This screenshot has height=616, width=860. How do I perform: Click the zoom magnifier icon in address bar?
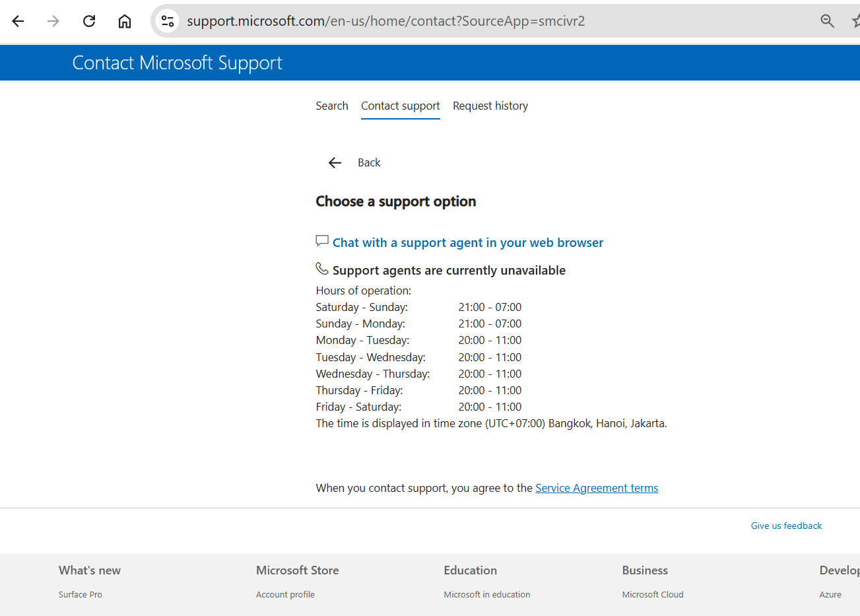click(x=827, y=21)
